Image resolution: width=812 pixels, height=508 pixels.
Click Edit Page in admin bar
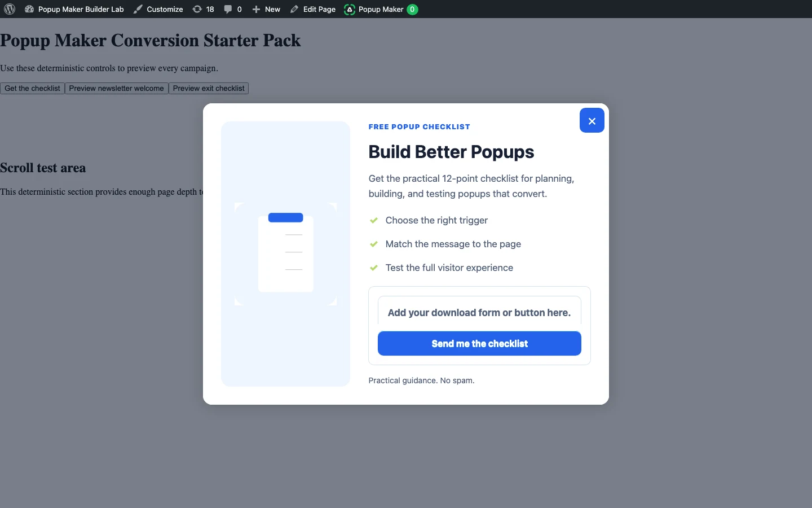click(313, 9)
